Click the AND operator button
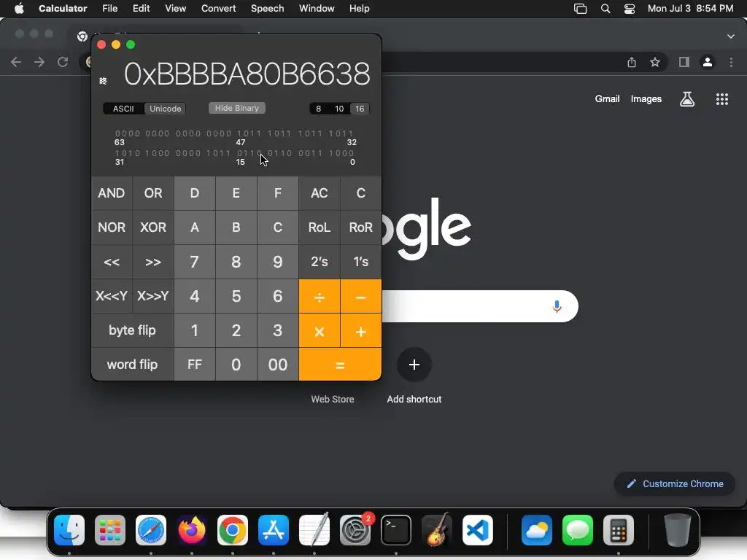 tap(112, 193)
